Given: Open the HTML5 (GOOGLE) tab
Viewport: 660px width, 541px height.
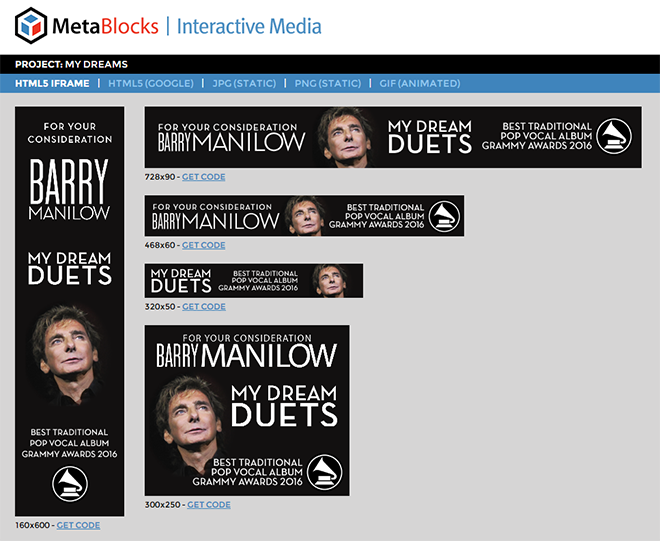Looking at the screenshot, I should pos(151,83).
